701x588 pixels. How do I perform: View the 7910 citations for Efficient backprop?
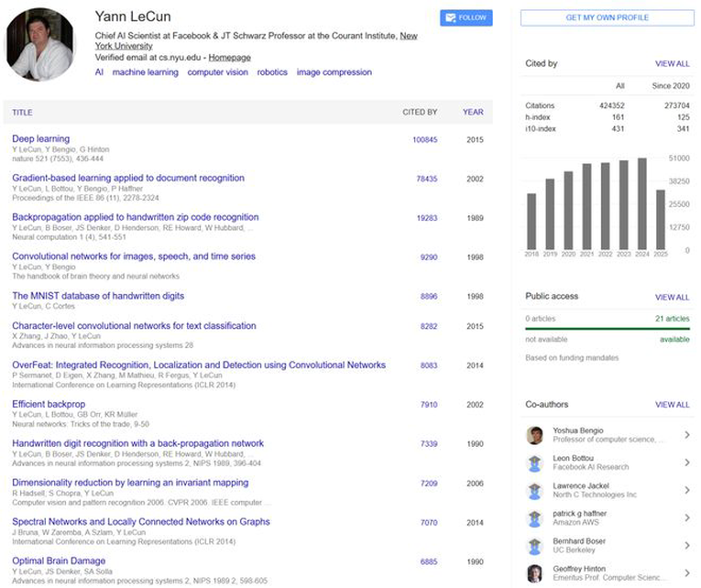(x=429, y=405)
